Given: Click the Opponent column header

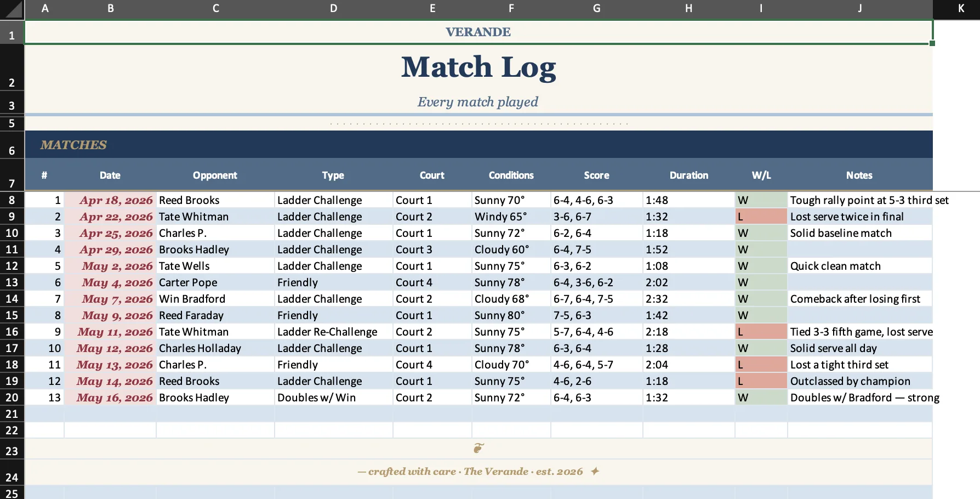Looking at the screenshot, I should pyautogui.click(x=215, y=175).
